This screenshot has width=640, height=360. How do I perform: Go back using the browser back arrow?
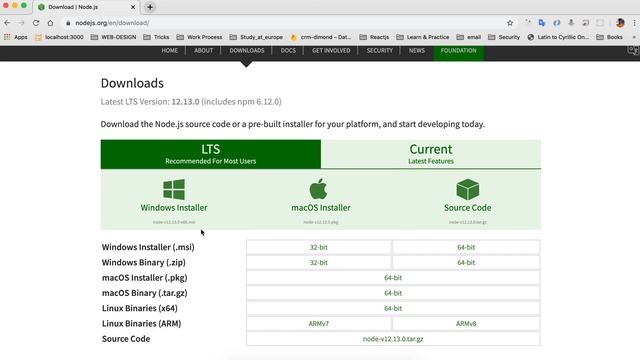point(7,23)
